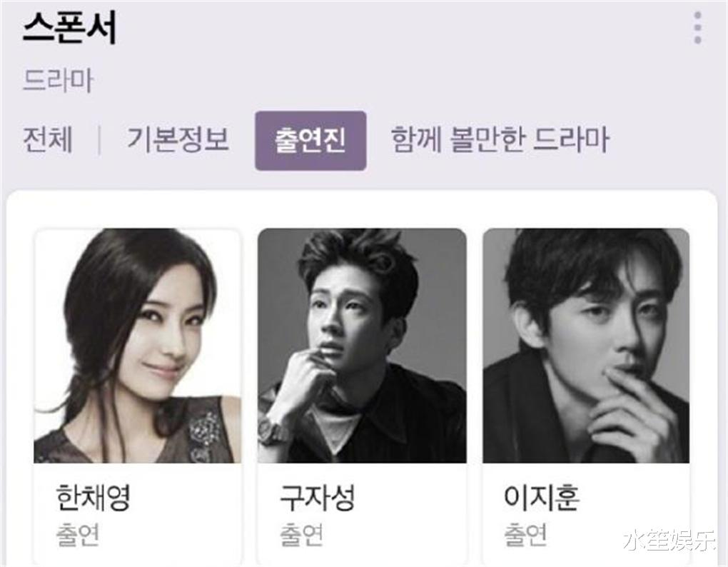The height and width of the screenshot is (567, 728).
Task: Click the 스폰서 title heading
Action: (x=70, y=28)
